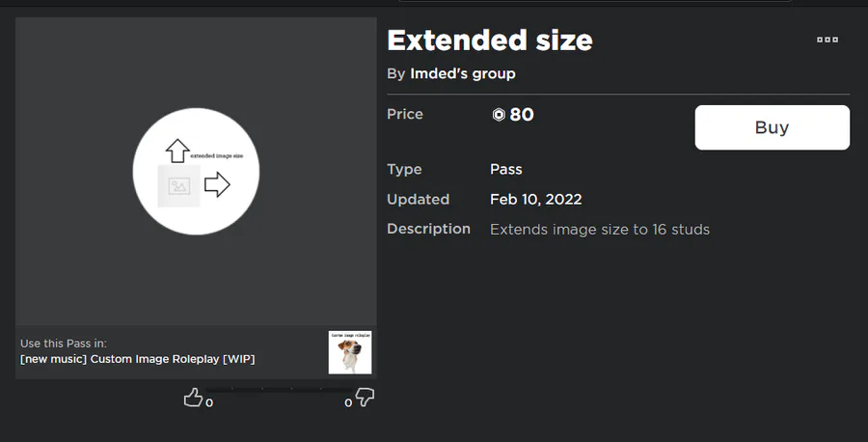Click the Feb 10, 2022 updated date
This screenshot has width=868, height=442.
[x=535, y=200]
